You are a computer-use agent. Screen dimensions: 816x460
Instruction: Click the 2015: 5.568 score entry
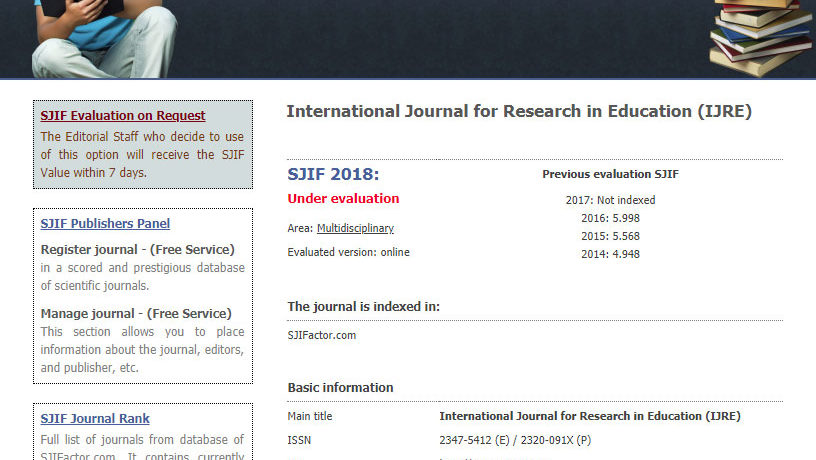[610, 236]
